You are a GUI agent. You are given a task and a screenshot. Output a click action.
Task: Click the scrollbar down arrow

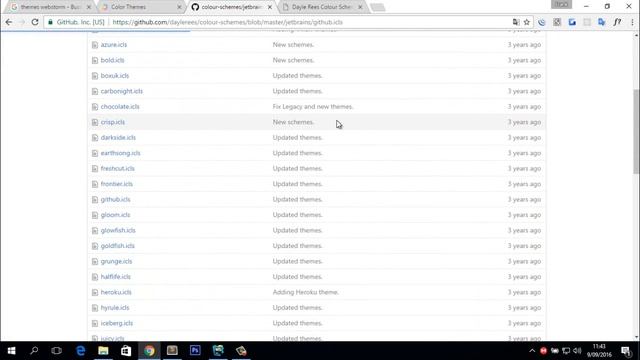(x=636, y=337)
